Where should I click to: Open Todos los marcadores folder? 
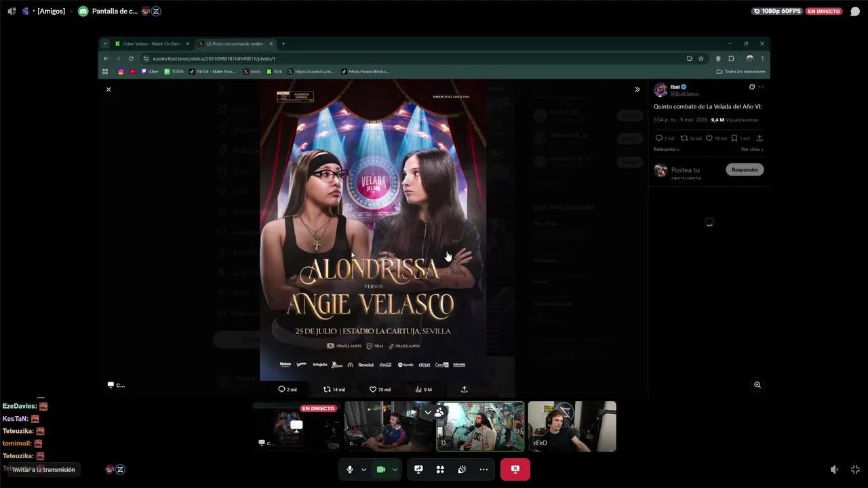(x=741, y=71)
